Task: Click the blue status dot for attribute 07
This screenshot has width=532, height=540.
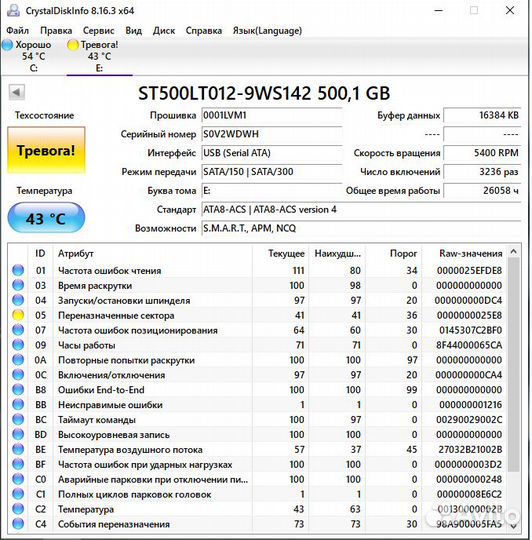Action: click(x=18, y=330)
